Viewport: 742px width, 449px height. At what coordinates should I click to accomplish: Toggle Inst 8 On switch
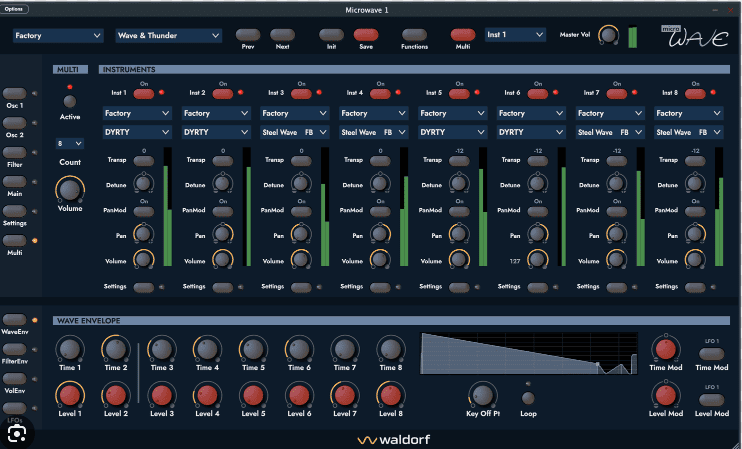coord(695,93)
